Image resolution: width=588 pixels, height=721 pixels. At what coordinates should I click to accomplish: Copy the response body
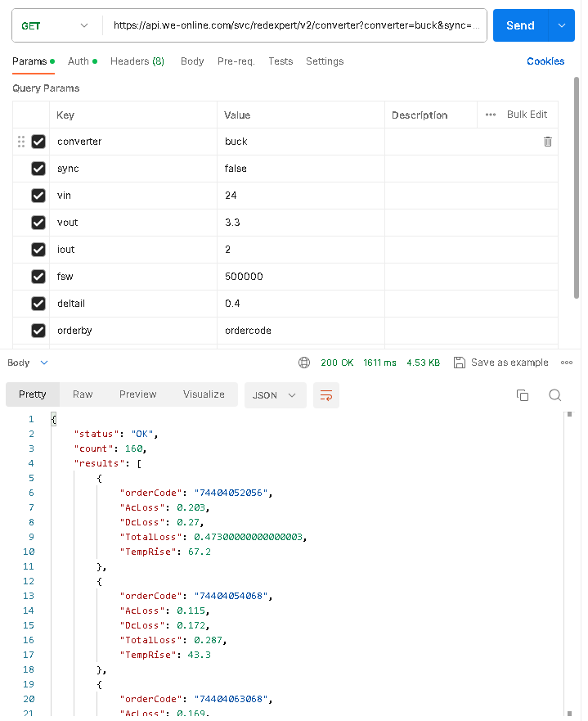[x=523, y=394]
